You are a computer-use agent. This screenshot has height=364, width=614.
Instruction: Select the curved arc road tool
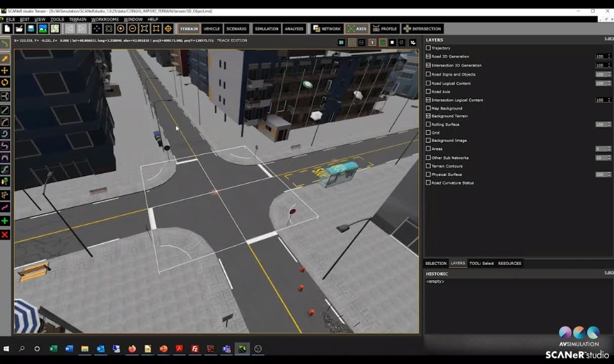click(x=5, y=122)
